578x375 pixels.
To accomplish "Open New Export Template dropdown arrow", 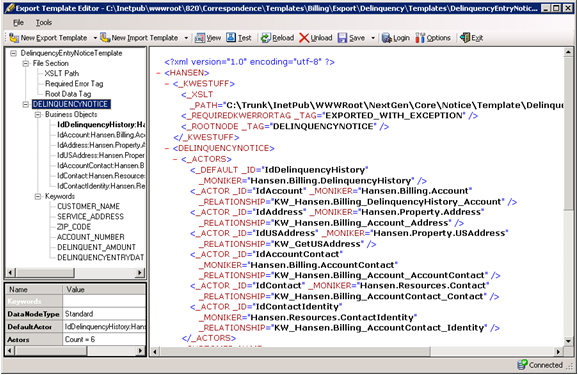I will [x=95, y=38].
